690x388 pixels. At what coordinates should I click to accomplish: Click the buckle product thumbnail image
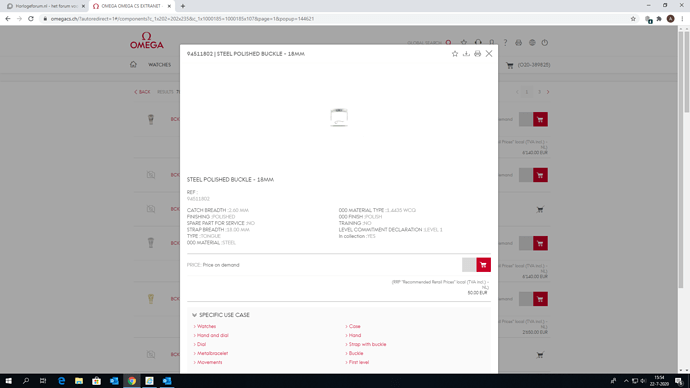click(339, 117)
